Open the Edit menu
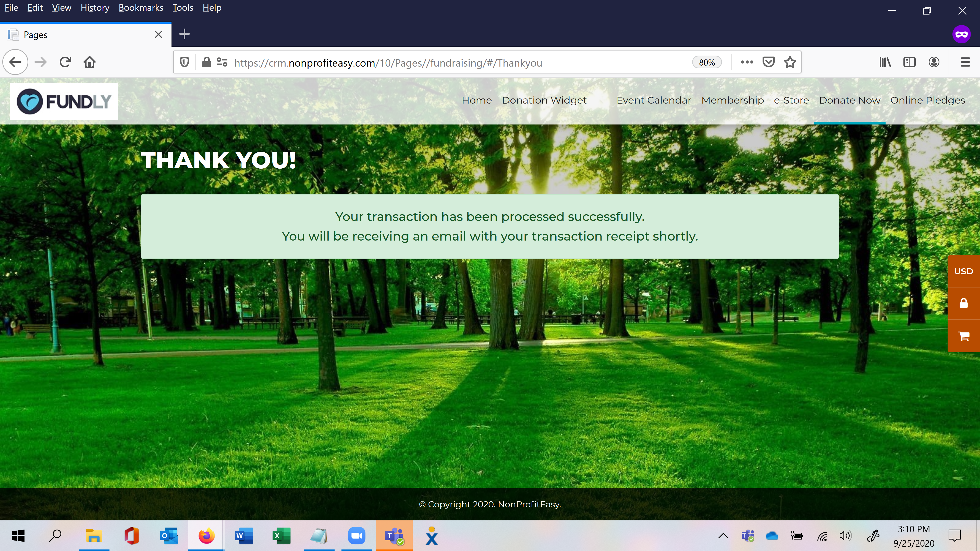 pos(35,8)
